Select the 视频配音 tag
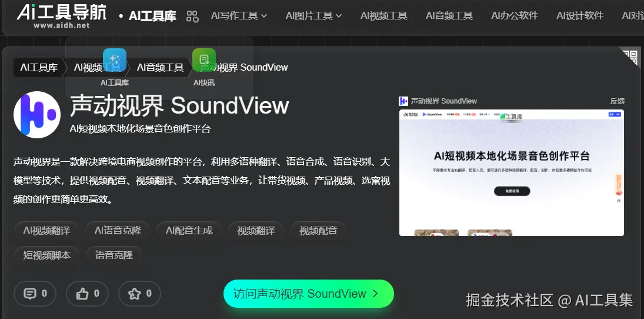The width and height of the screenshot is (644, 319). pyautogui.click(x=318, y=231)
